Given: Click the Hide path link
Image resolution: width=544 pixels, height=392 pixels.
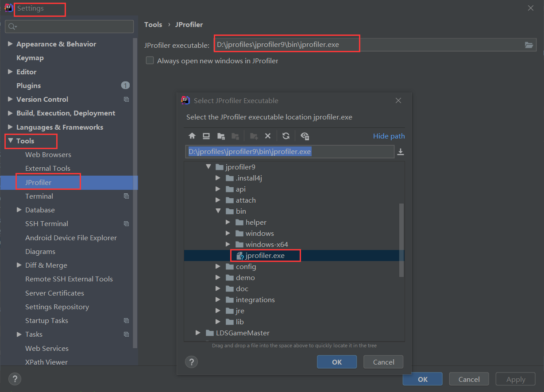Looking at the screenshot, I should 389,136.
